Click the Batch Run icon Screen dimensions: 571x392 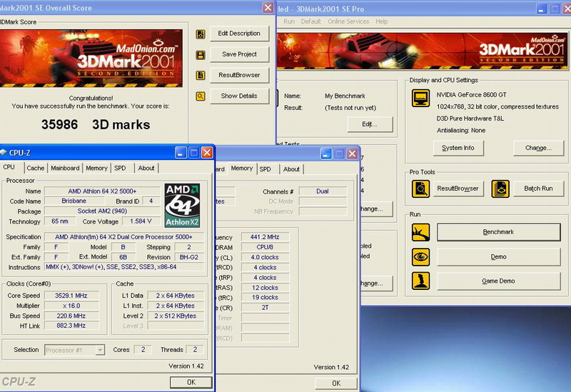(500, 189)
